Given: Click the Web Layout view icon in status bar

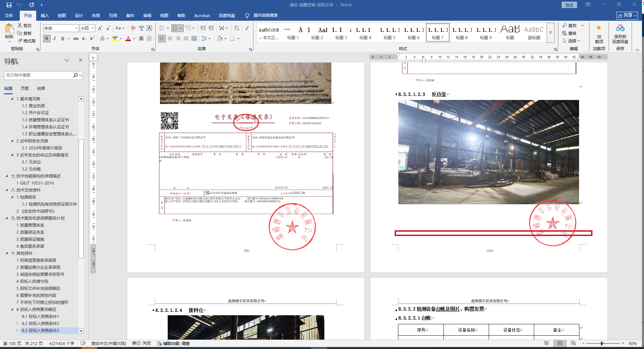Looking at the screenshot, I should pos(573,343).
